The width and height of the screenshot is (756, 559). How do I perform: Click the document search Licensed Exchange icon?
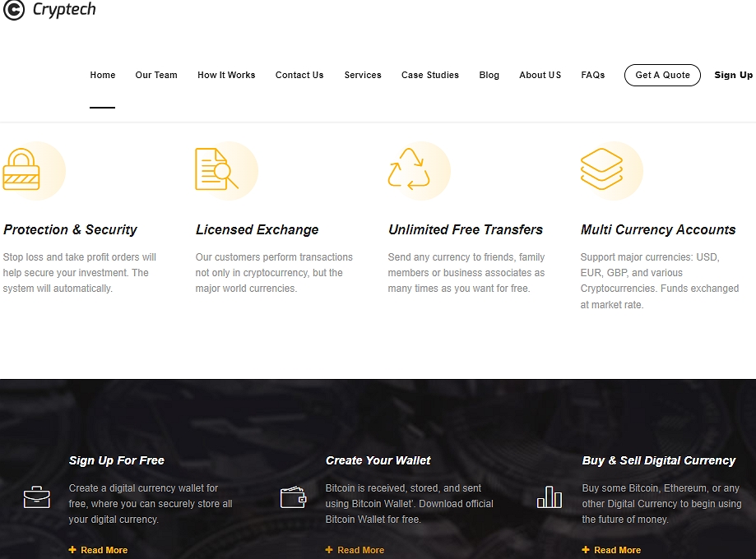[x=216, y=169]
